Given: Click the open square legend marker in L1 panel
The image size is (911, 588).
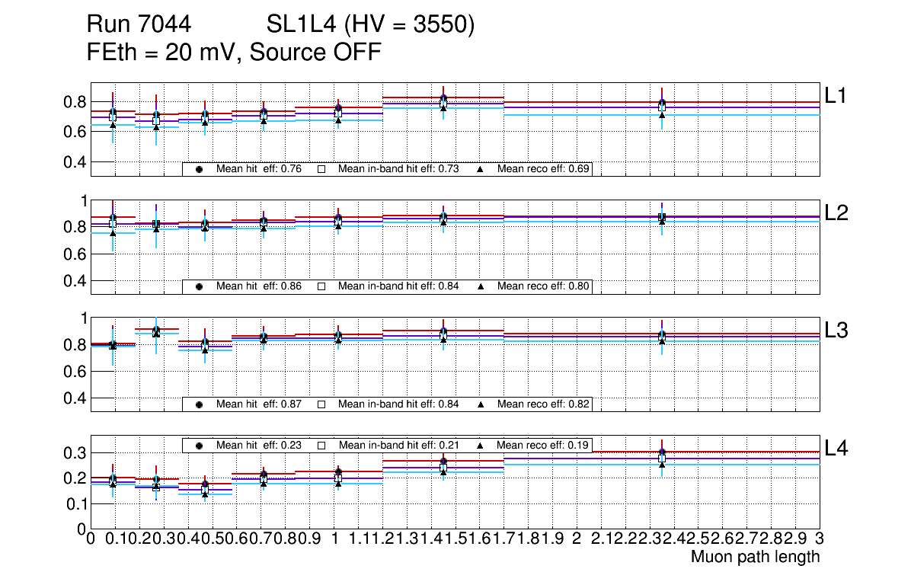Looking at the screenshot, I should coord(321,170).
